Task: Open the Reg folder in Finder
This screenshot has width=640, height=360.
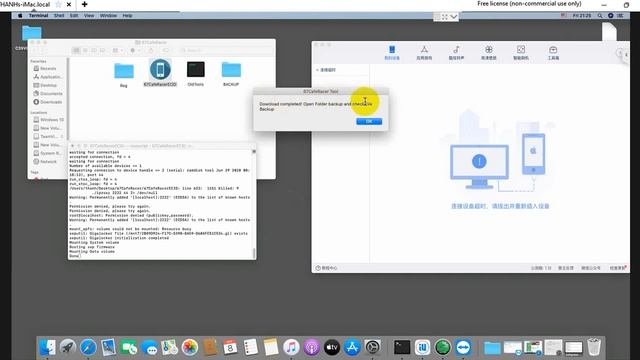Action: pos(124,71)
